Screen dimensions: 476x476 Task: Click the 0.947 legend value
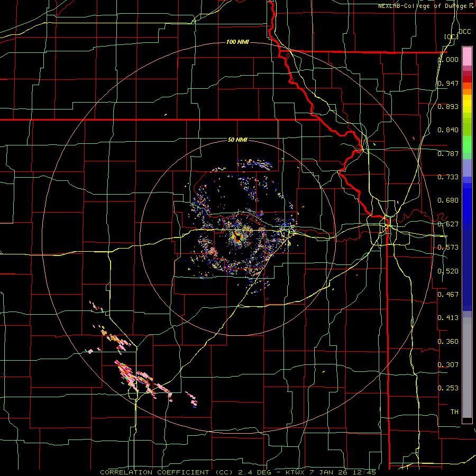pos(448,83)
